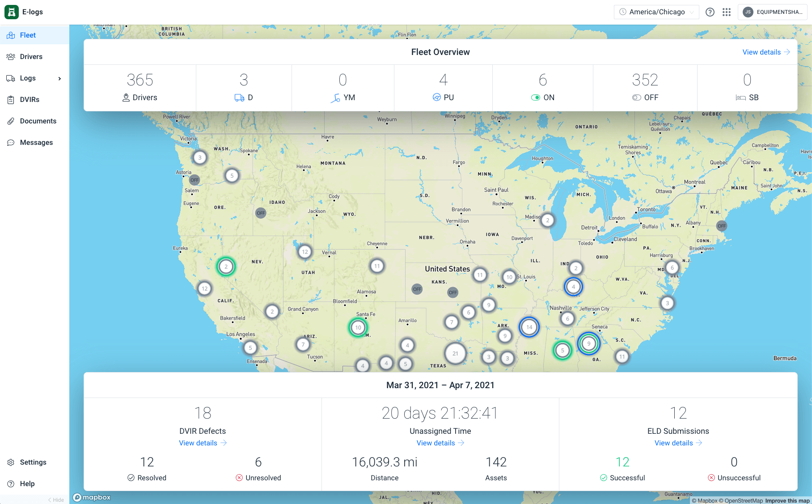Open the Messages chat bubble icon
Viewport: 812px width, 504px height.
(11, 142)
